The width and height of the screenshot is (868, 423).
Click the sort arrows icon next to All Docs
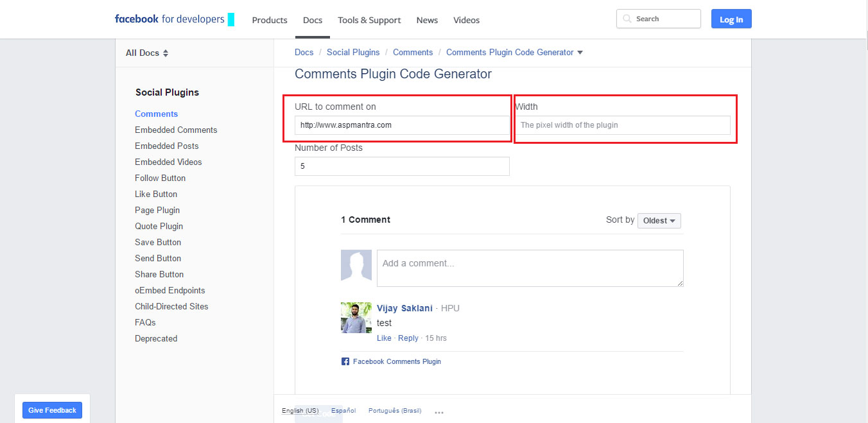tap(166, 53)
